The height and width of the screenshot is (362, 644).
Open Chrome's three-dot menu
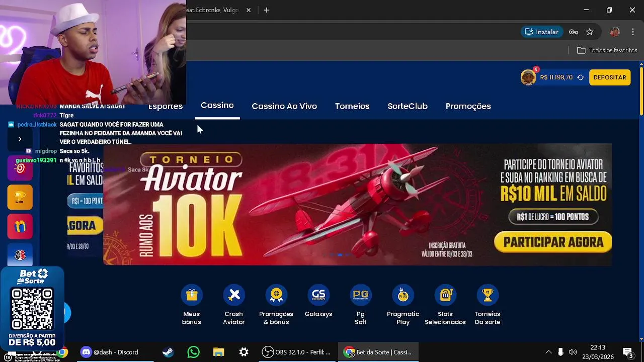pos(633,32)
